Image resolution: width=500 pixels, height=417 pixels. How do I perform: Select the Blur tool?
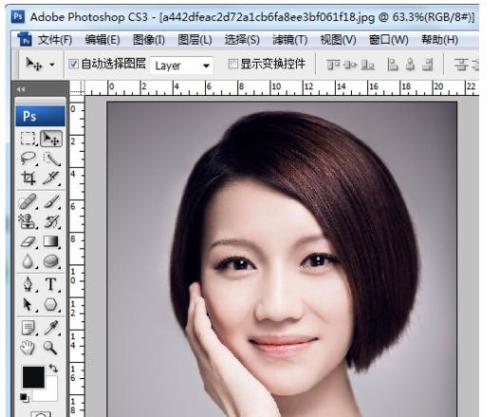tap(28, 261)
